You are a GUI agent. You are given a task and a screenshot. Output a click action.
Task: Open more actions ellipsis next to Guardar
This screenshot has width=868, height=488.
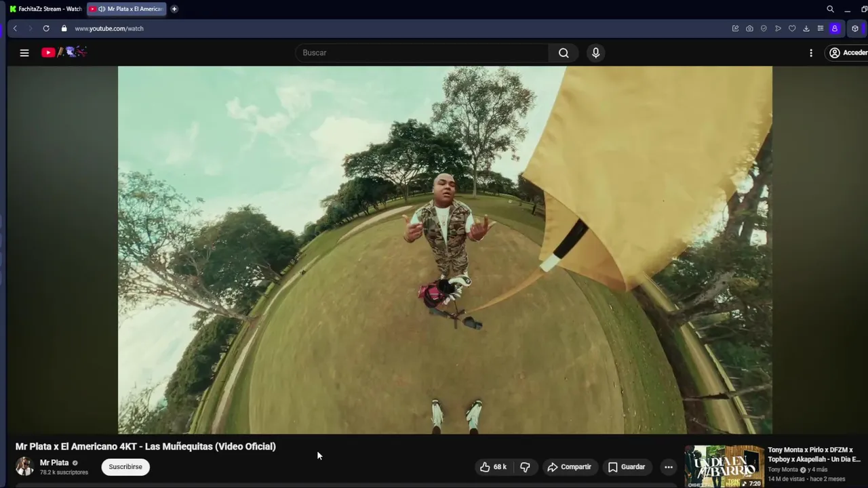(669, 467)
